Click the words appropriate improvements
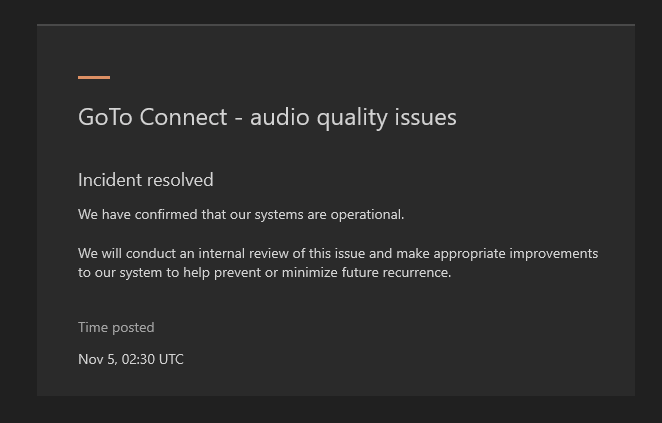 [x=515, y=254]
